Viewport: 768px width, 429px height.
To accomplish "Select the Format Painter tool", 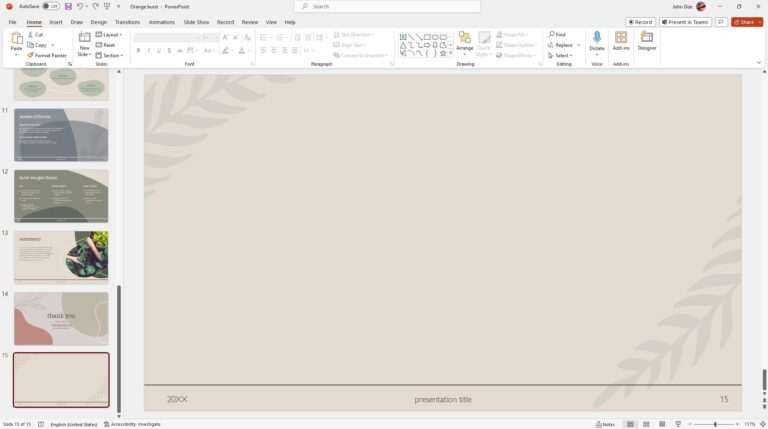I will [47, 55].
